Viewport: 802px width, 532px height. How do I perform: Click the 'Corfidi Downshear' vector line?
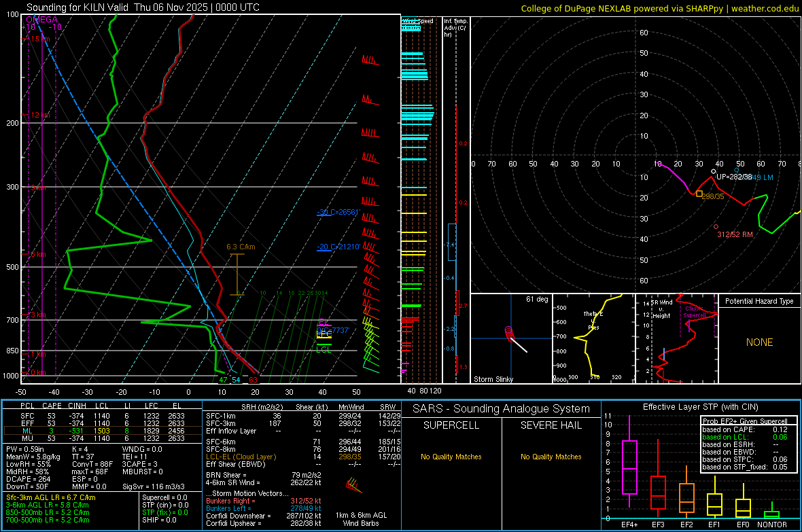click(x=264, y=516)
